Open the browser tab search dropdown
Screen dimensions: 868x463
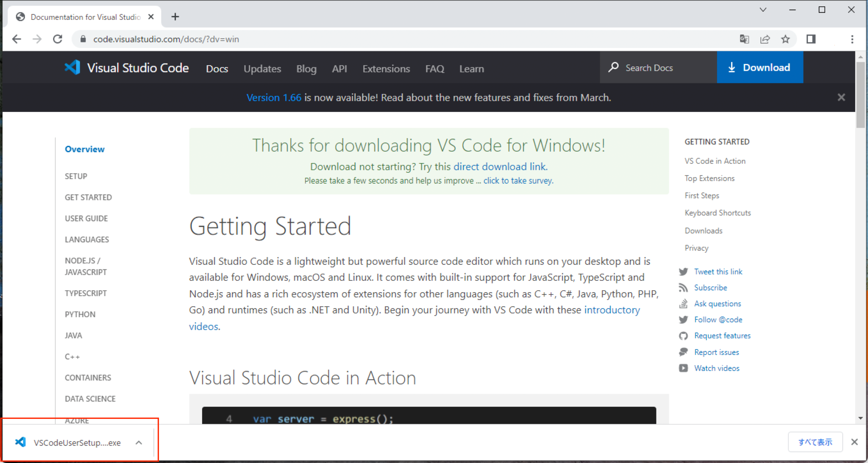[763, 9]
